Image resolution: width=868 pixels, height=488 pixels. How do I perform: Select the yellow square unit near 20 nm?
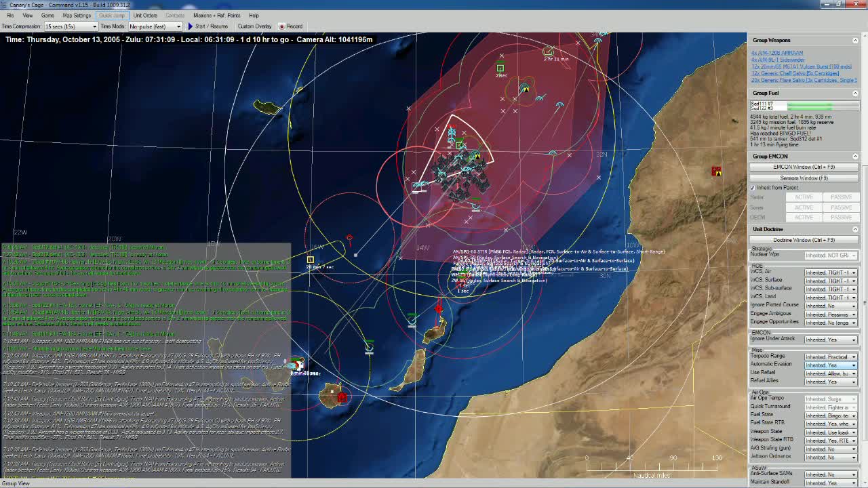310,260
